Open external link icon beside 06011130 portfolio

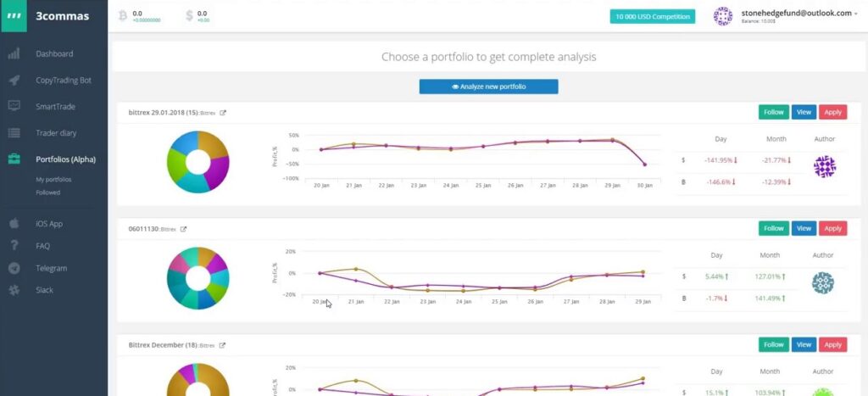click(184, 229)
